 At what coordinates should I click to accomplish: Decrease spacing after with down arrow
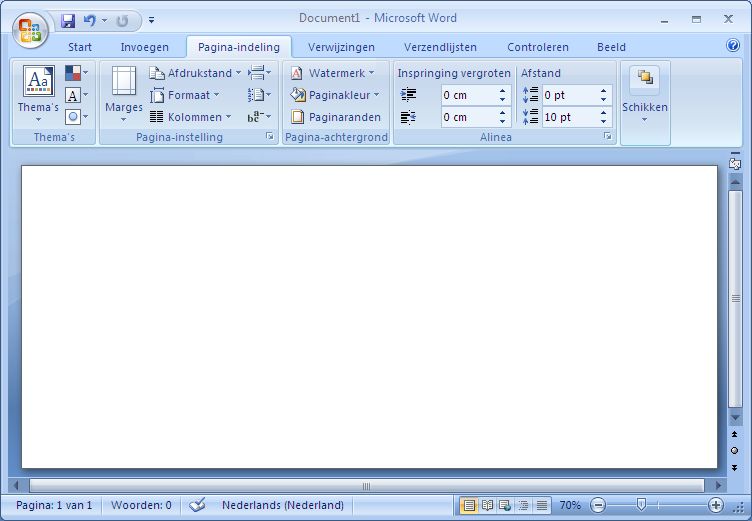[x=603, y=121]
